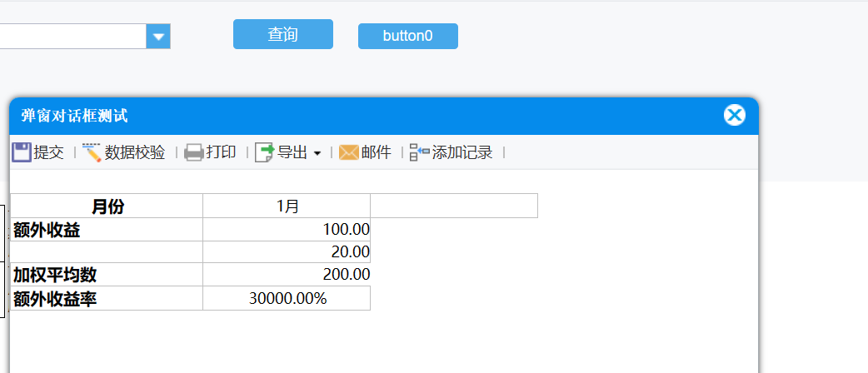Click the 数据校验 pencil icon
This screenshot has height=373, width=868.
click(x=92, y=152)
